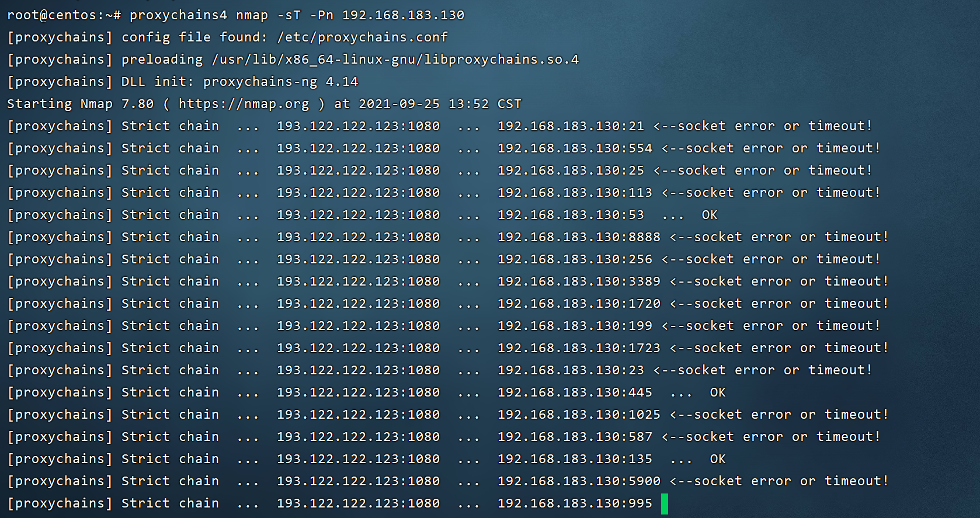The image size is (980, 518).
Task: Click the 'OK' result for port 53
Action: tap(710, 215)
